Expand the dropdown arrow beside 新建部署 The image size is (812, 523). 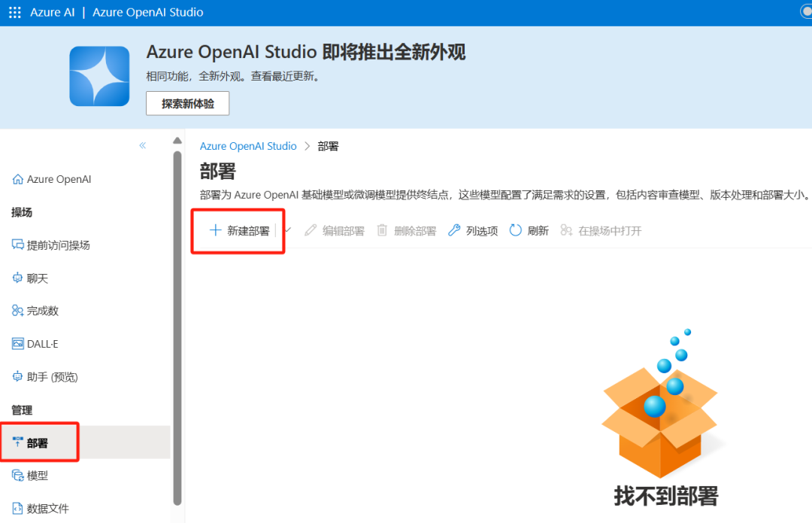click(x=286, y=231)
